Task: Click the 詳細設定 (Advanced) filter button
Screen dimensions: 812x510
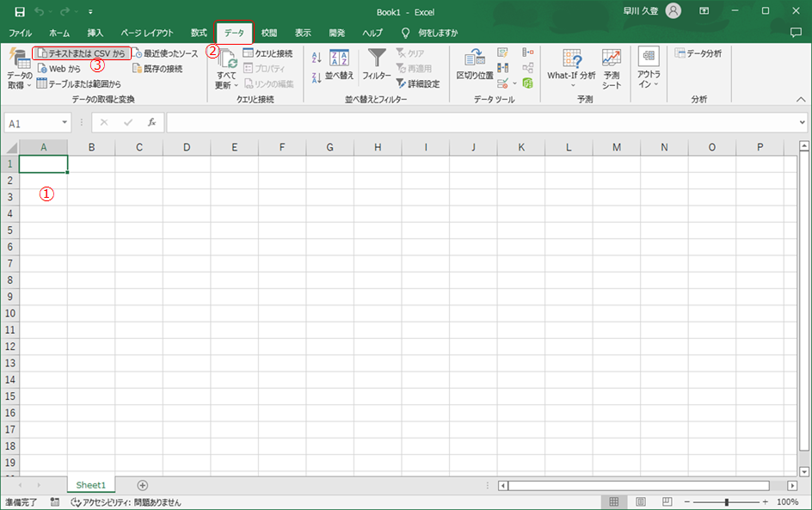Action: pos(418,84)
